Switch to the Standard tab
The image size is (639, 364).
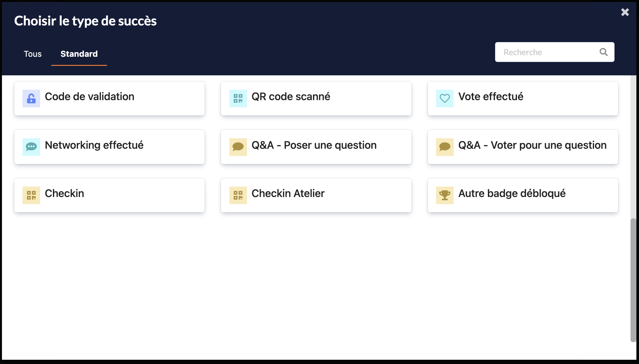point(79,53)
